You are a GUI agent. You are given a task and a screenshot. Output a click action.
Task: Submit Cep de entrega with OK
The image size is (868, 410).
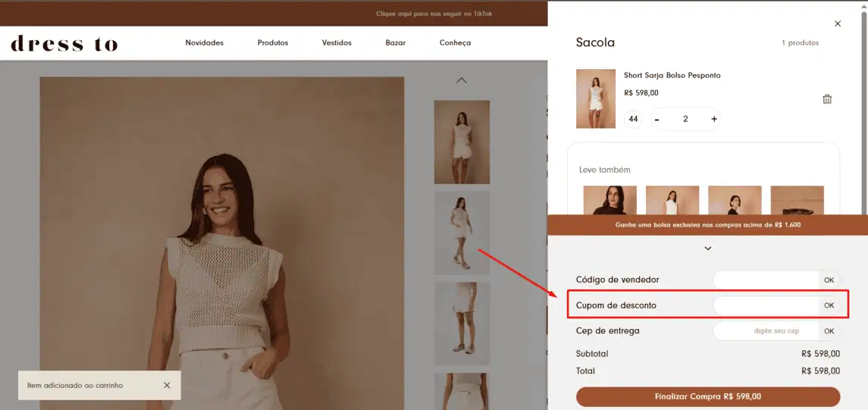pos(829,331)
